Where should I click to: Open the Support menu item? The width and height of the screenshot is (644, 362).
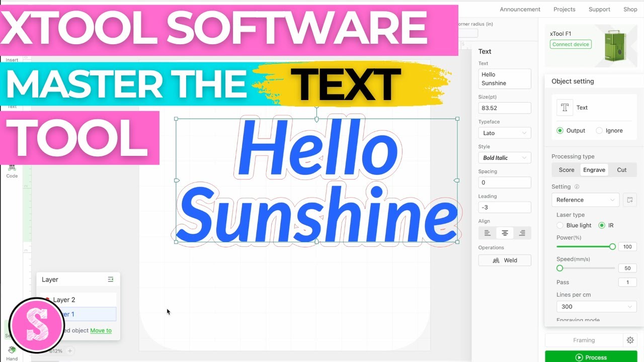pyautogui.click(x=599, y=9)
